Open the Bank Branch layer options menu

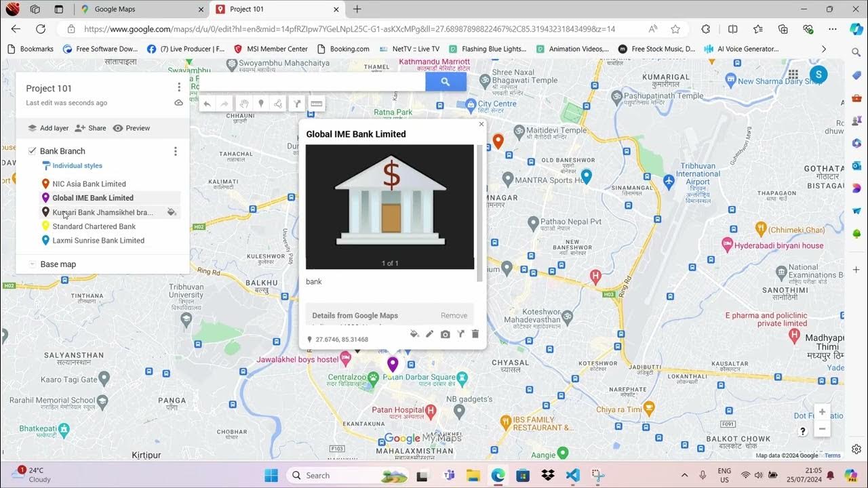pyautogui.click(x=175, y=151)
